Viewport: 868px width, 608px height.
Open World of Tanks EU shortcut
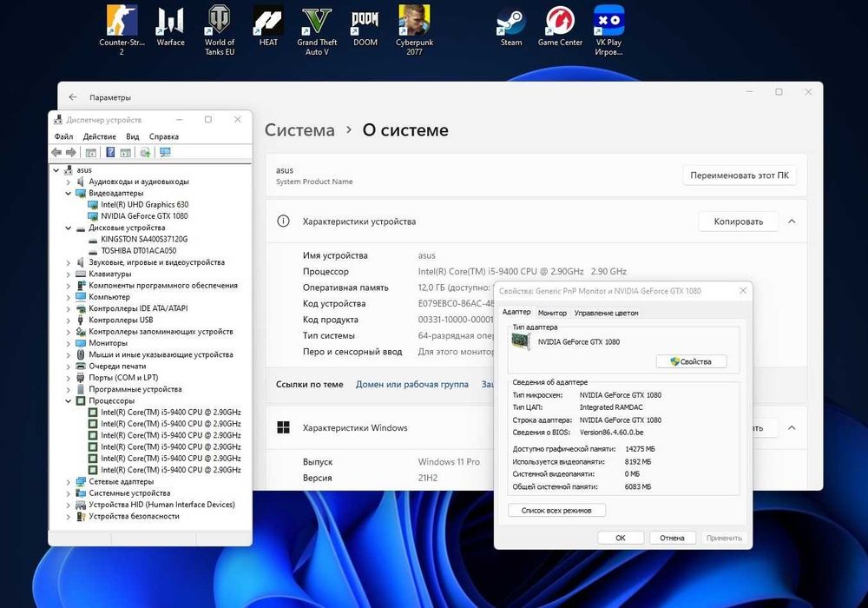pyautogui.click(x=220, y=30)
